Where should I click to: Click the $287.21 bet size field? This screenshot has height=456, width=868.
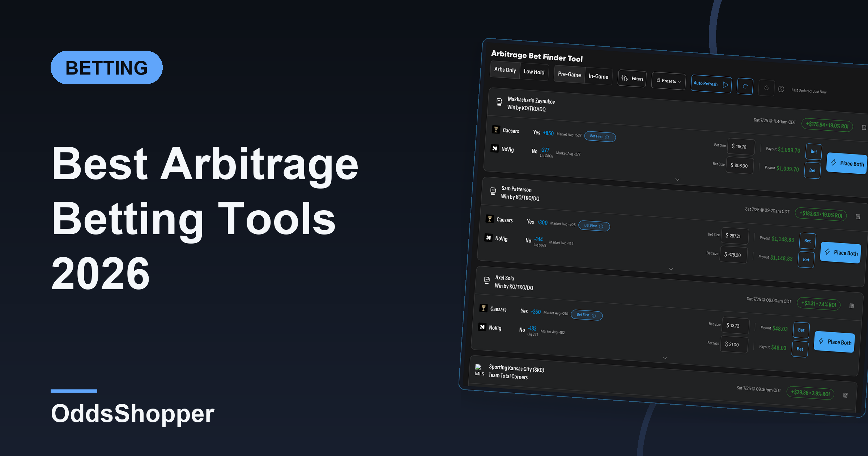pyautogui.click(x=735, y=236)
